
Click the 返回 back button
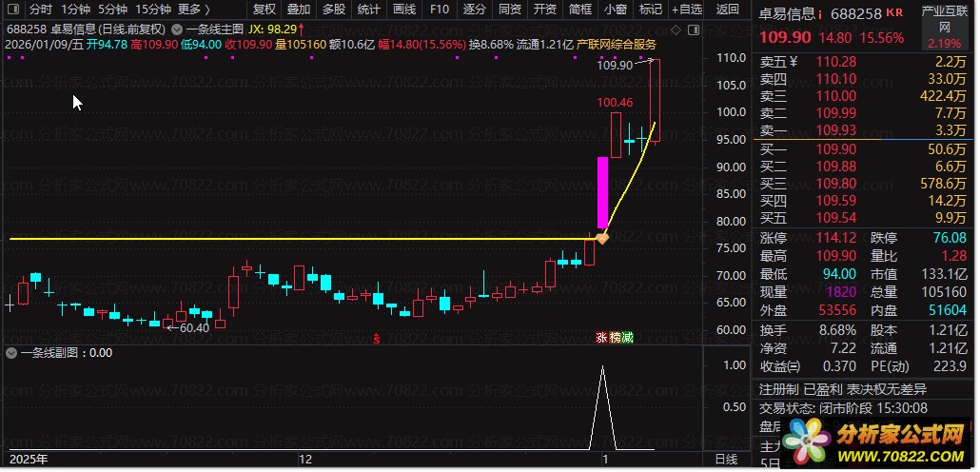click(x=727, y=10)
